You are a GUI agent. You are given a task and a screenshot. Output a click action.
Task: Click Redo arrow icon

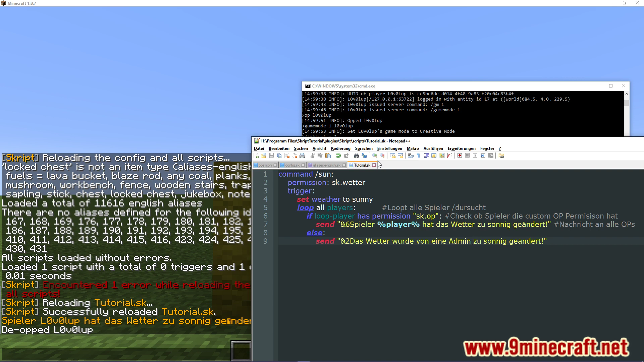pyautogui.click(x=346, y=156)
